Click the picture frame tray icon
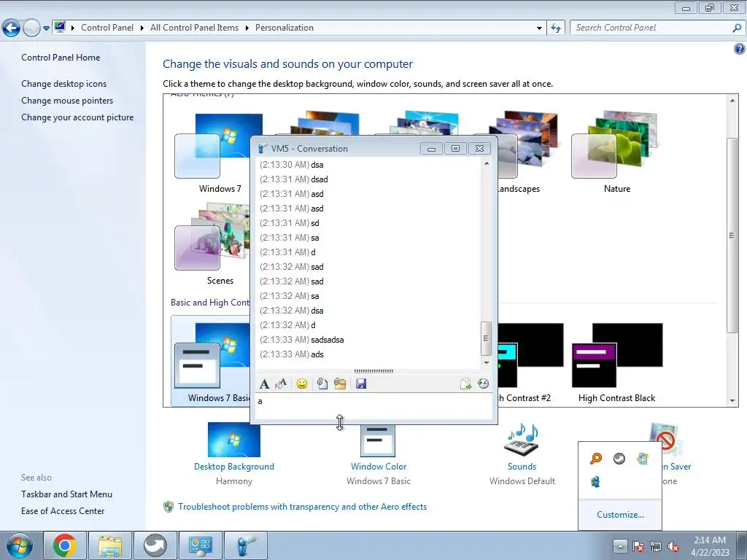This screenshot has width=747, height=560. [x=642, y=459]
